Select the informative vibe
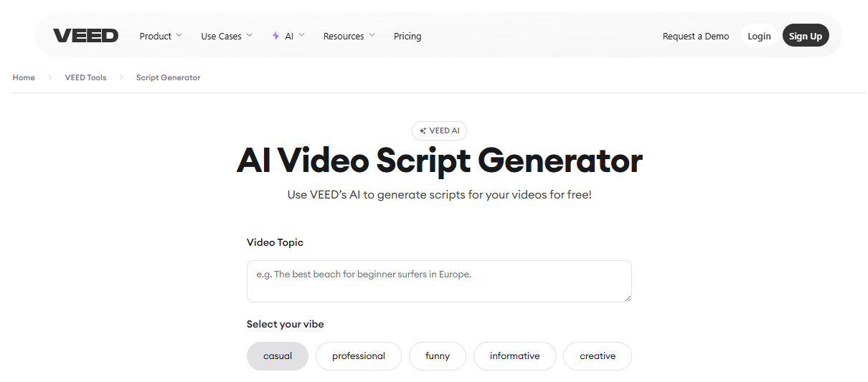 (515, 356)
